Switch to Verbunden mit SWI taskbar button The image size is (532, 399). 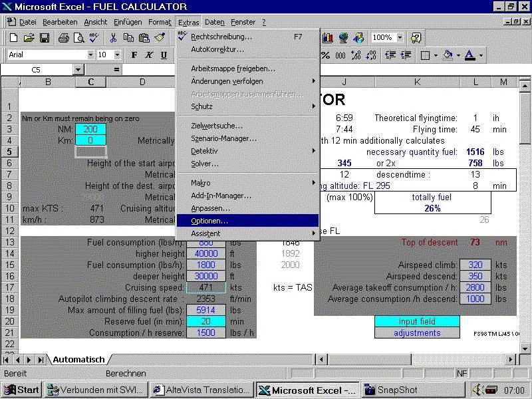click(x=96, y=390)
